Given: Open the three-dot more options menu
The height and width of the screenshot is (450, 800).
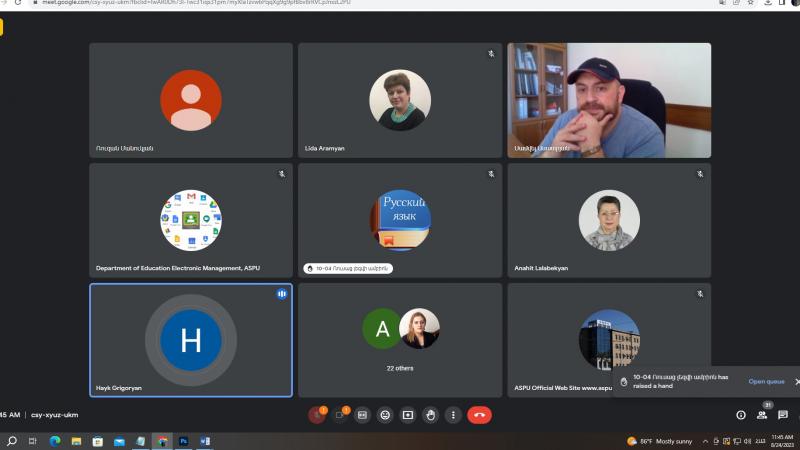Looking at the screenshot, I should tap(453, 415).
